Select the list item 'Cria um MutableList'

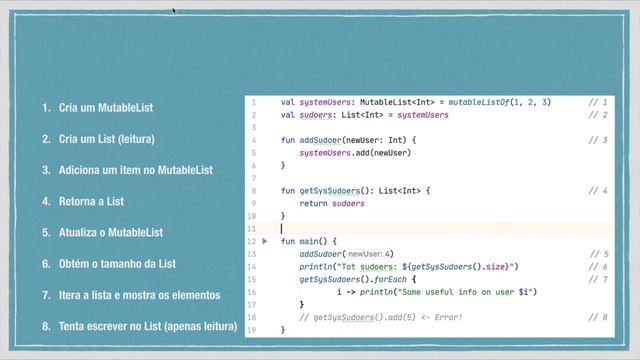point(106,108)
